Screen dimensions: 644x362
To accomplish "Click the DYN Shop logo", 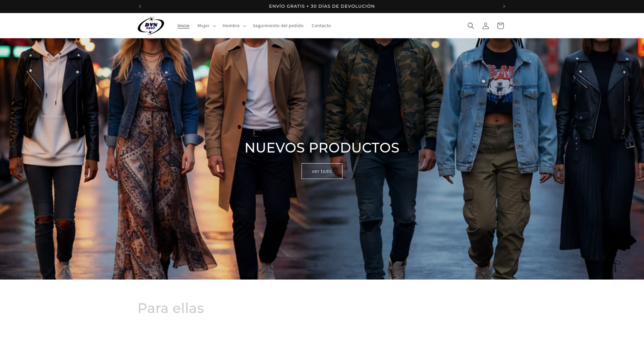I will (x=151, y=26).
